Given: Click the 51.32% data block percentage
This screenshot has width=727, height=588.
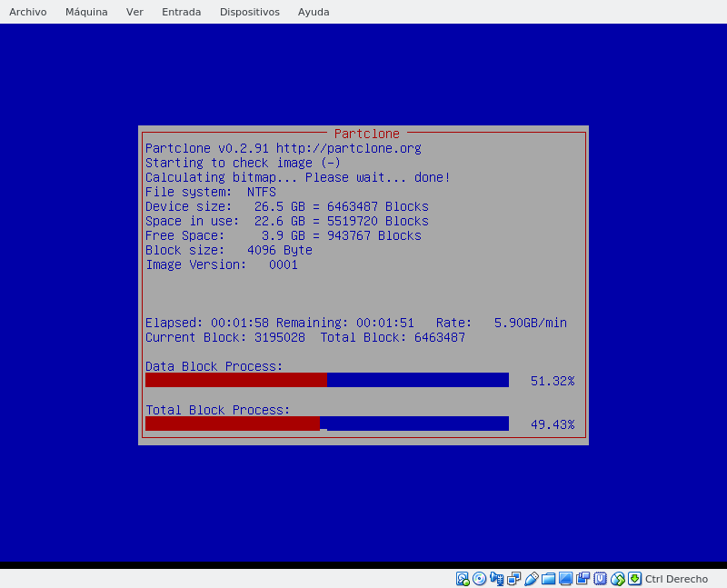Looking at the screenshot, I should pyautogui.click(x=553, y=381).
